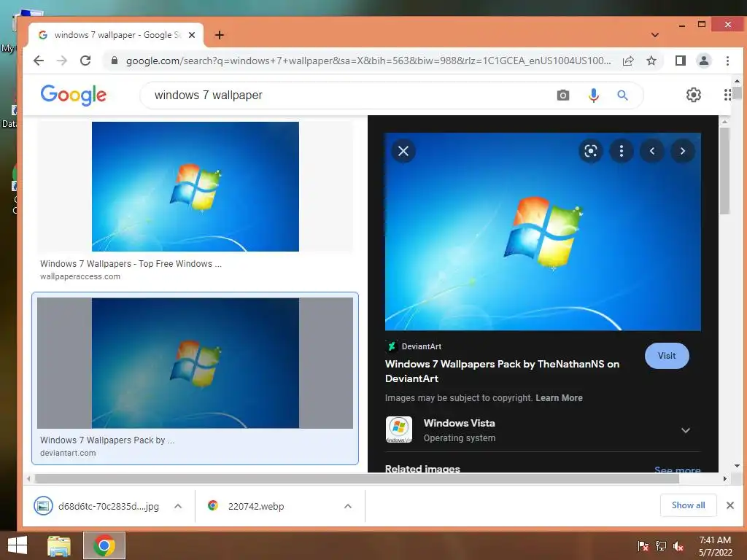
Task: Close the image preview panel
Action: 403,151
